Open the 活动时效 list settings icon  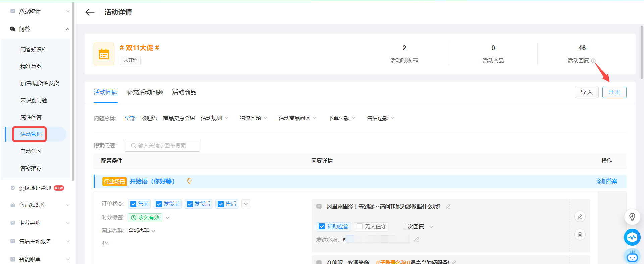click(x=416, y=61)
